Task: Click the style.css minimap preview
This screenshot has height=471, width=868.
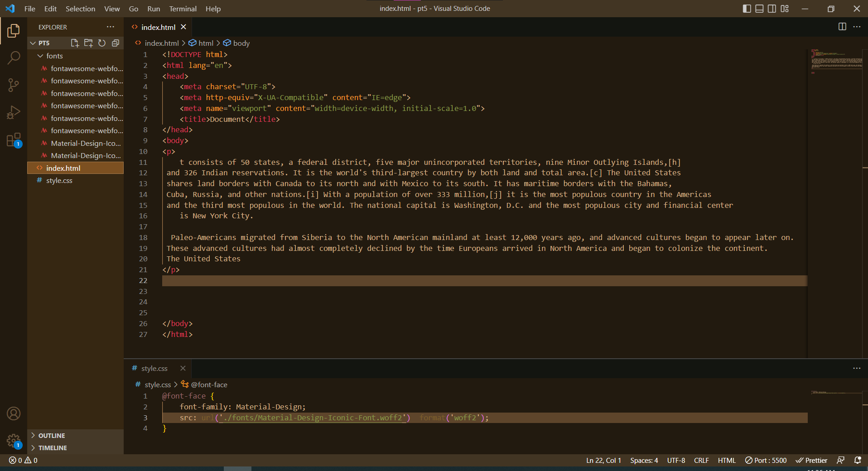Action: 836,392
